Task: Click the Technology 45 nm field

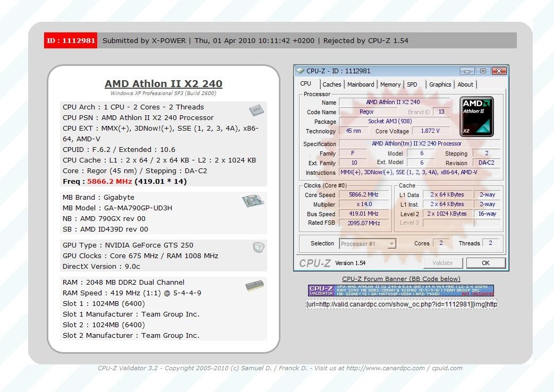Action: pyautogui.click(x=353, y=131)
